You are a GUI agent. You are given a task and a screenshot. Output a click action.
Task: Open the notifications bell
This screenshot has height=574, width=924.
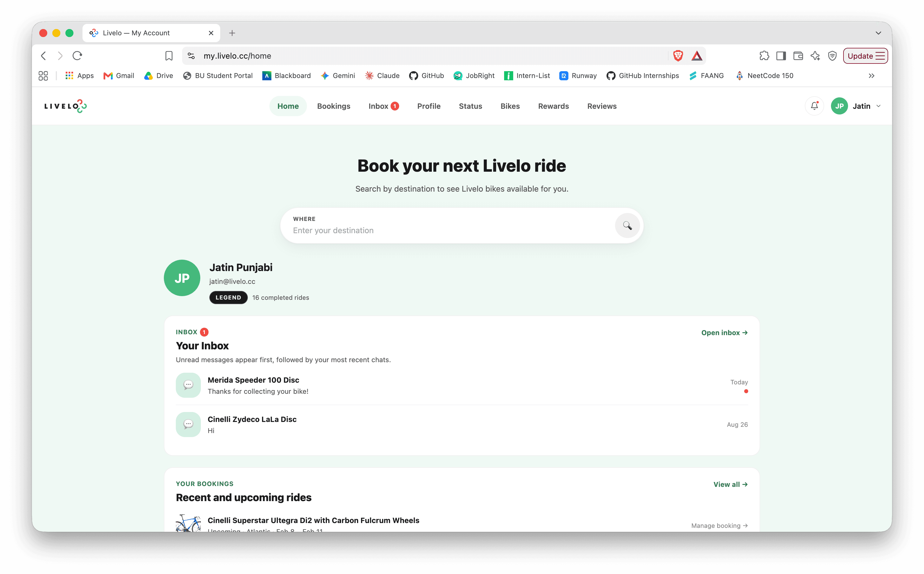tap(814, 106)
